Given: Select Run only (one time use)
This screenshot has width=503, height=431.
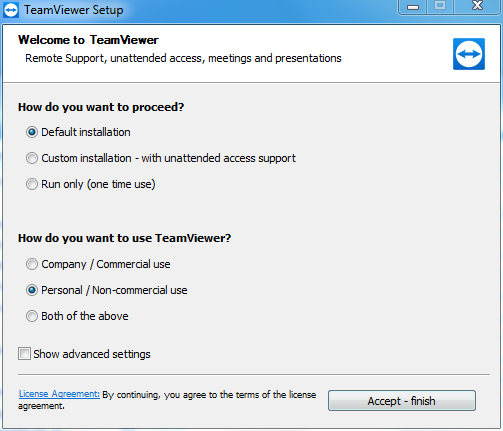Looking at the screenshot, I should 91,184.
